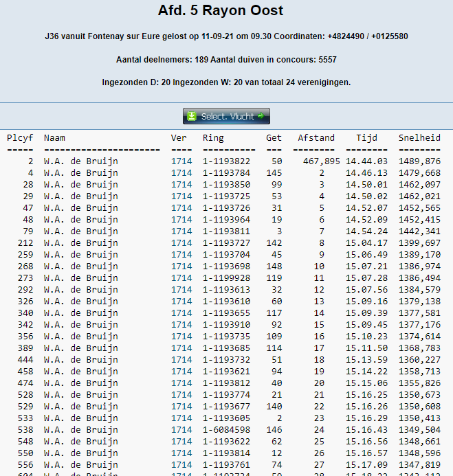Open Ver link 1714 in row Plcyf 538

(x=181, y=430)
